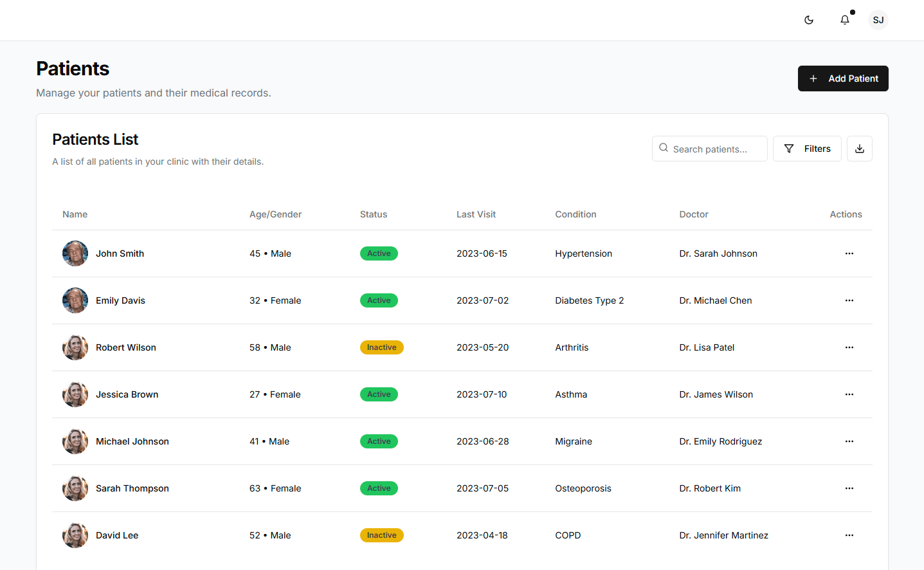This screenshot has width=924, height=570.
Task: Click the Add Patient button
Action: 843,78
